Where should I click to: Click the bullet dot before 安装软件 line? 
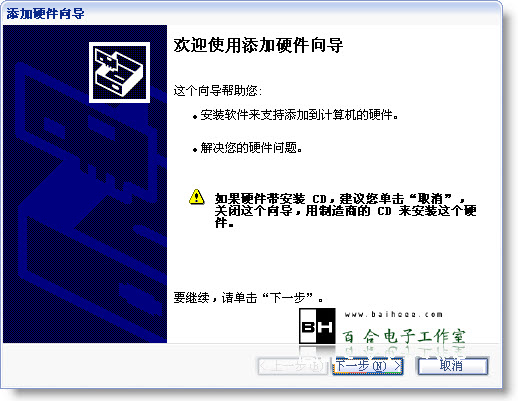(195, 117)
